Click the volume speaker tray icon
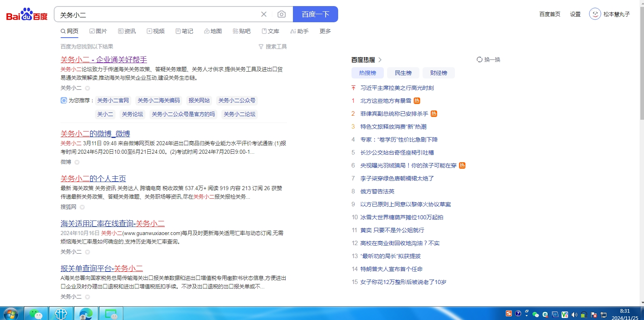Screen dimensions: 644x320 click(x=574, y=314)
